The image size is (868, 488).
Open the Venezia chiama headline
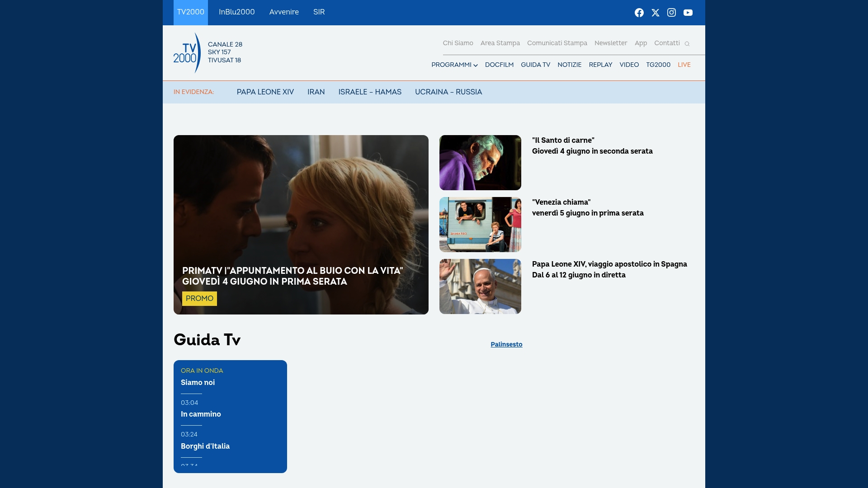pos(588,208)
